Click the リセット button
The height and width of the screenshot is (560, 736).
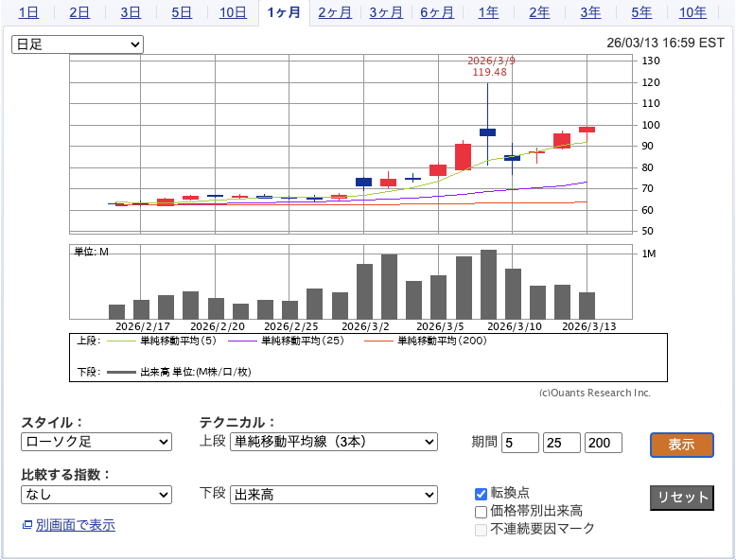click(x=681, y=498)
